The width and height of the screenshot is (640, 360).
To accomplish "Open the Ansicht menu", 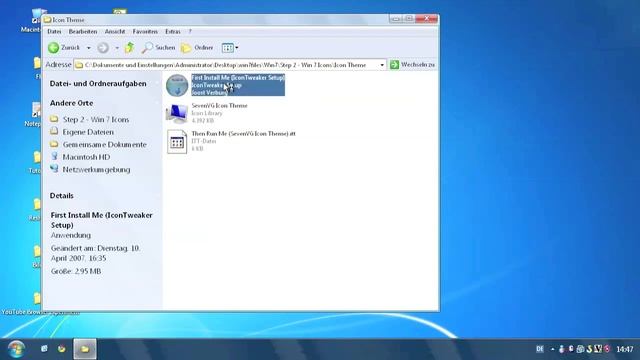I will click(x=115, y=31).
